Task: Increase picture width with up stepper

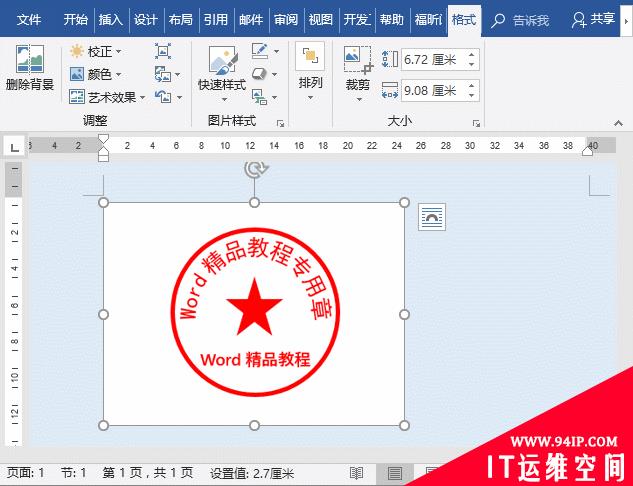Action: (472, 86)
